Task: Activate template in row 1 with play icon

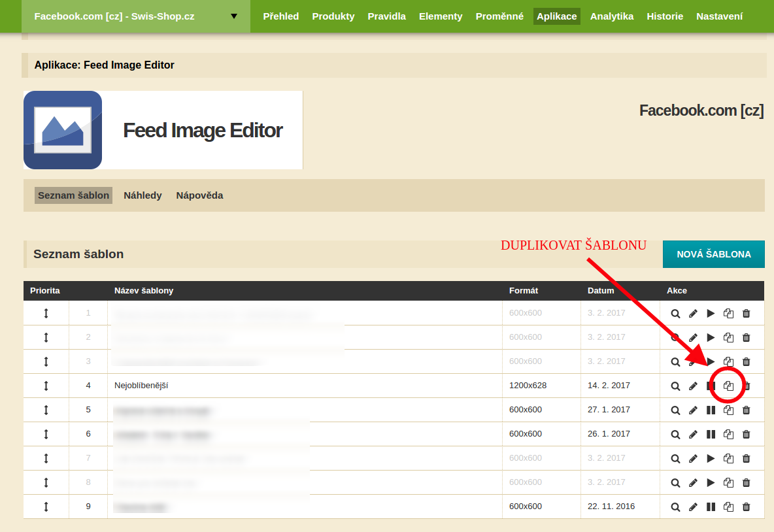Action: coord(711,313)
